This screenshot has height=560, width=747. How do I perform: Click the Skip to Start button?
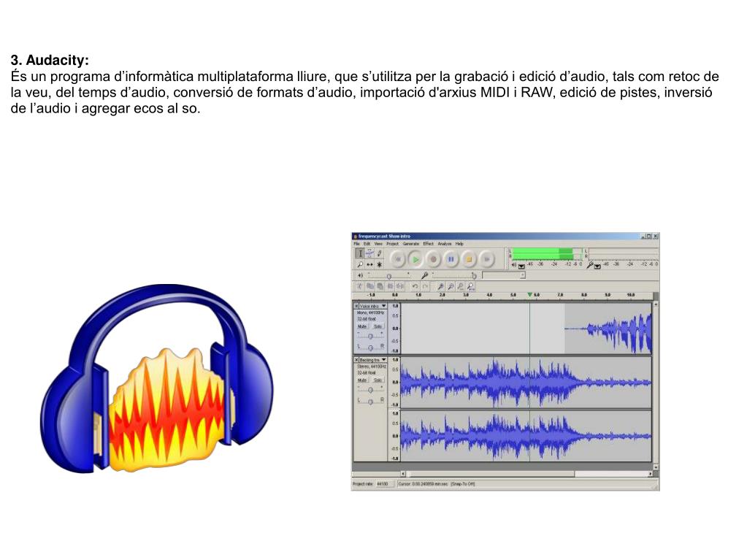click(398, 259)
